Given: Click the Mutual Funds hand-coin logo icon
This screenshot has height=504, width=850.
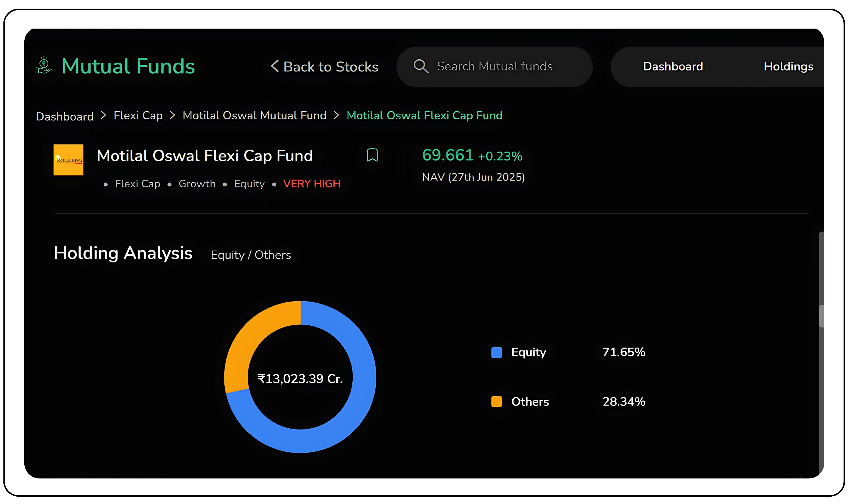Looking at the screenshot, I should 44,65.
